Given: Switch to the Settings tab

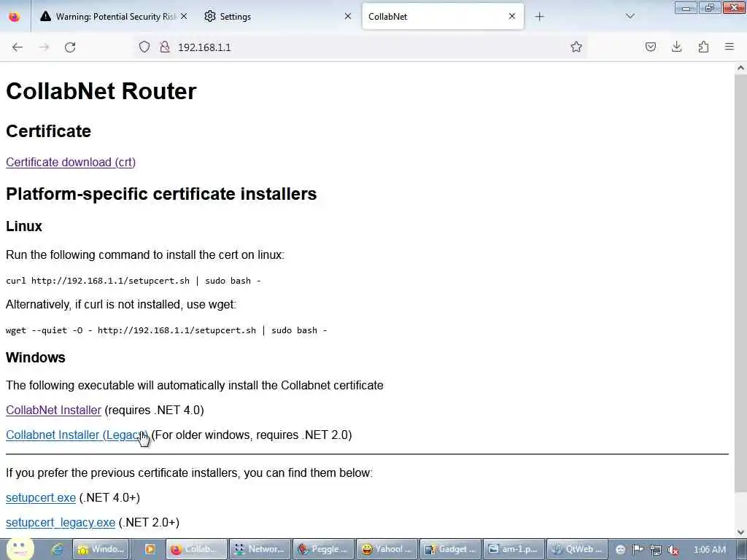Looking at the screenshot, I should tap(278, 17).
